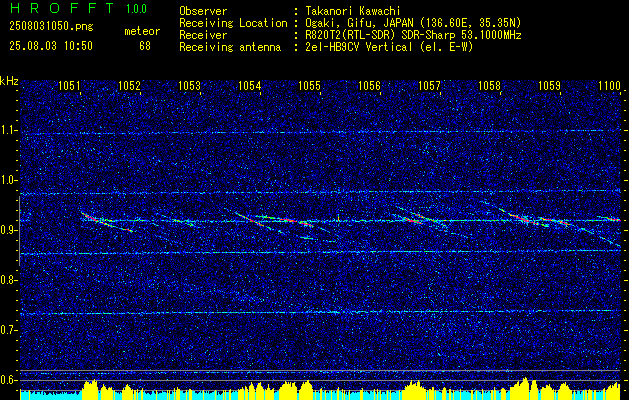Click the red meteor echo after 1051

pyautogui.click(x=90, y=217)
